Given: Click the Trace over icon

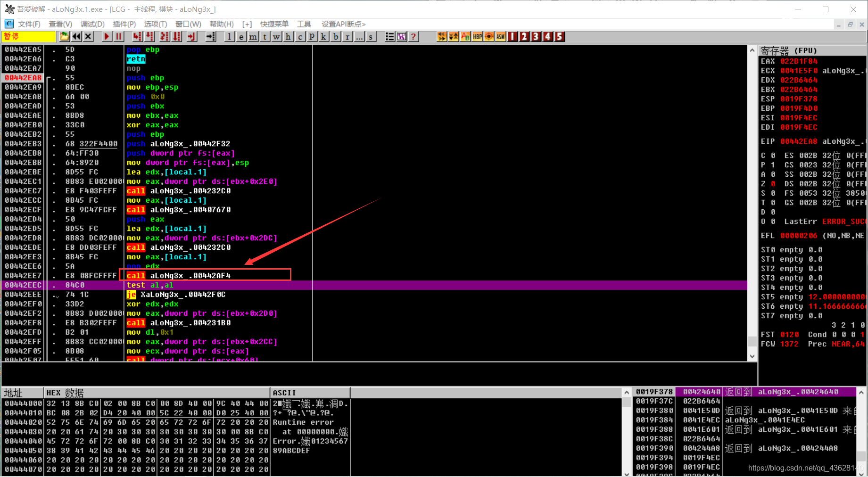Looking at the screenshot, I should click(177, 37).
